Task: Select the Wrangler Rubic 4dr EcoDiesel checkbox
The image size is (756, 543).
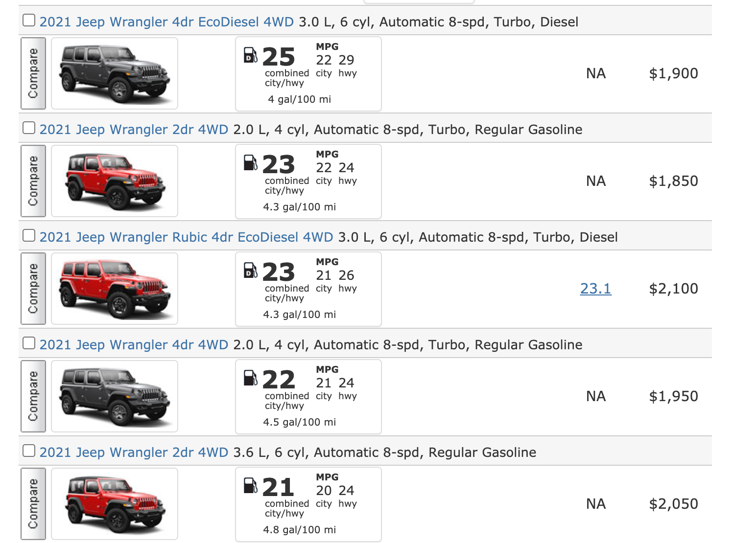Action: (29, 236)
